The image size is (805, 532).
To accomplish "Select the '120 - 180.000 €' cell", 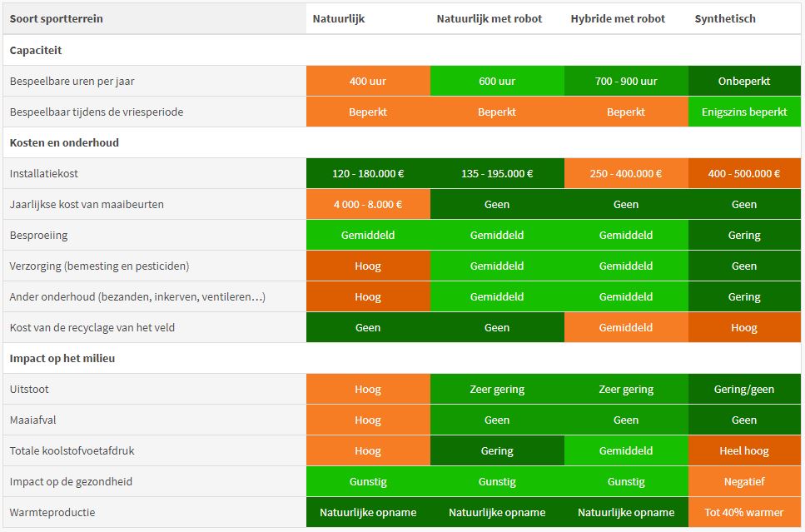I will [368, 173].
